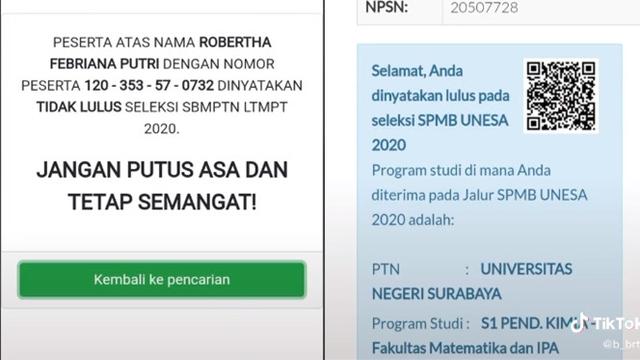
Task: Click the Program studi di mana Anda paragraph
Action: [479, 195]
